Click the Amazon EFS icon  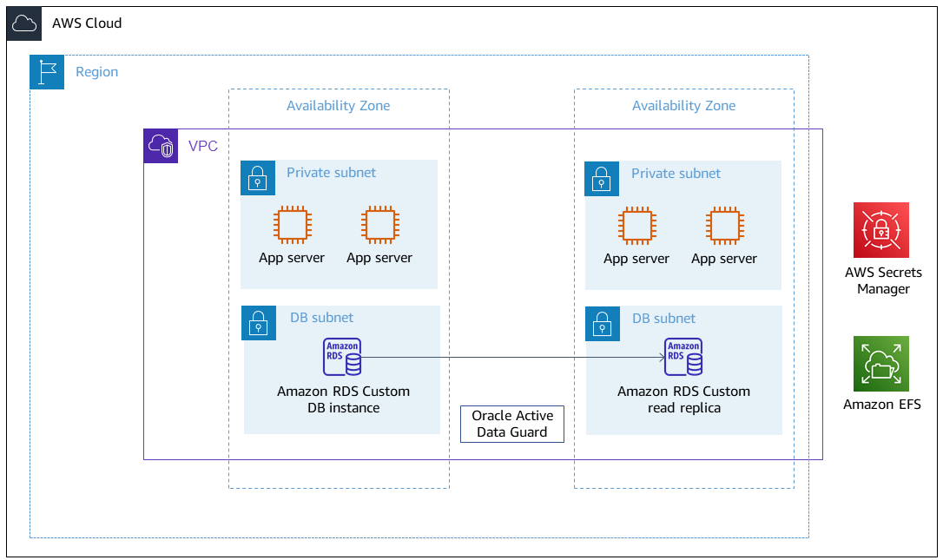pyautogui.click(x=881, y=364)
